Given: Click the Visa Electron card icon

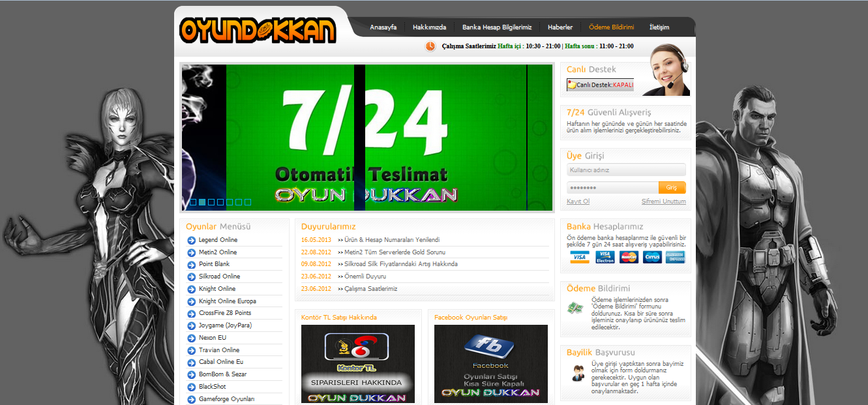Looking at the screenshot, I should click(605, 257).
